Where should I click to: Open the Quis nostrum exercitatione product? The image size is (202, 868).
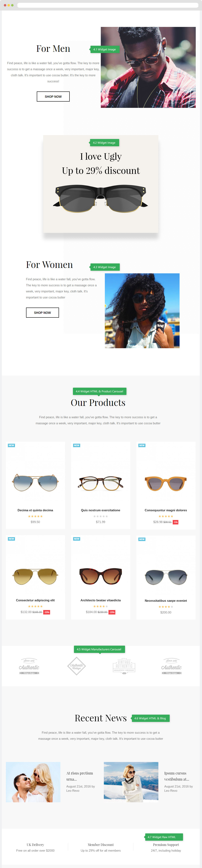(x=101, y=510)
